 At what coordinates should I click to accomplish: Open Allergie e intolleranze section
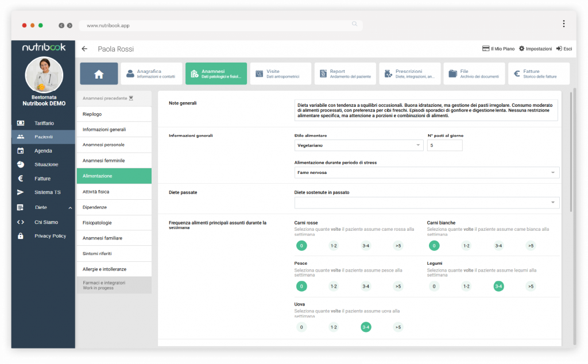(114, 269)
